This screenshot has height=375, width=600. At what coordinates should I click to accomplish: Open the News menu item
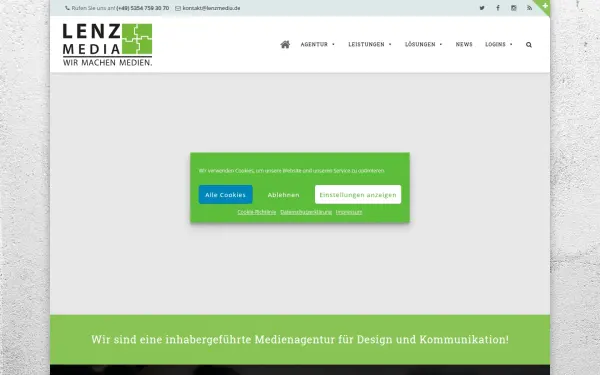(x=464, y=44)
